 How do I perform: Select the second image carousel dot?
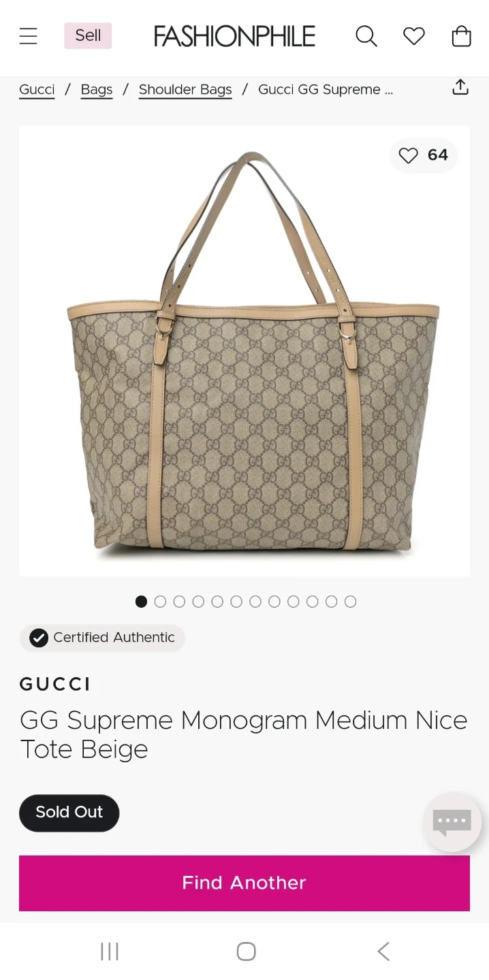pyautogui.click(x=161, y=602)
